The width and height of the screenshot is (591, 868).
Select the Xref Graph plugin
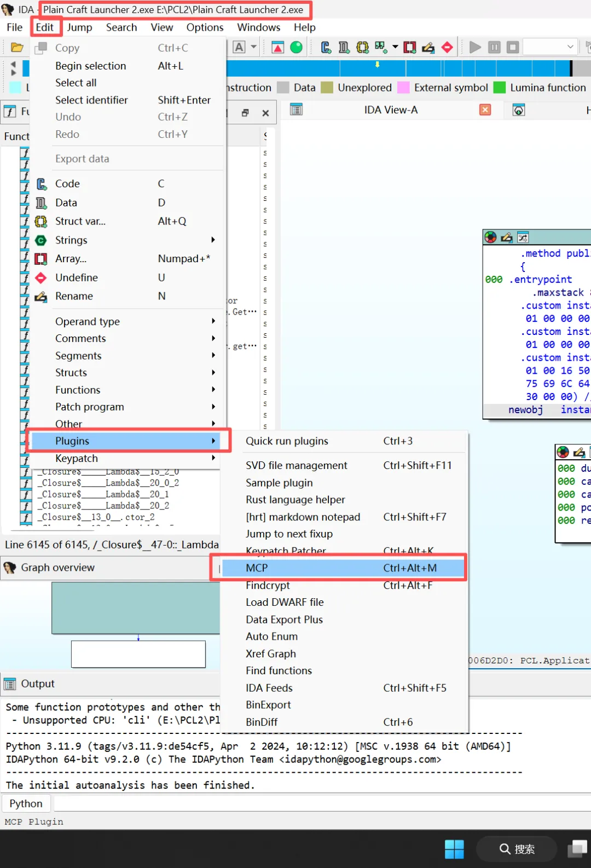click(344, 653)
